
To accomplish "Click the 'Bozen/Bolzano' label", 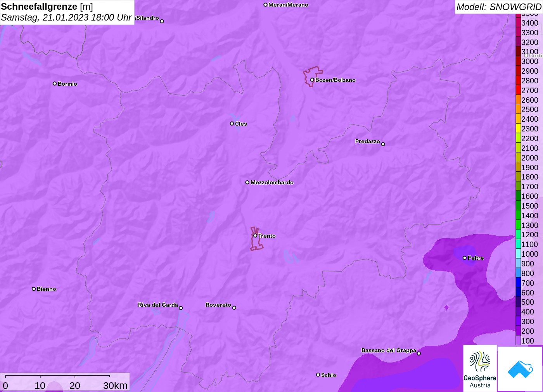I will pos(335,80).
